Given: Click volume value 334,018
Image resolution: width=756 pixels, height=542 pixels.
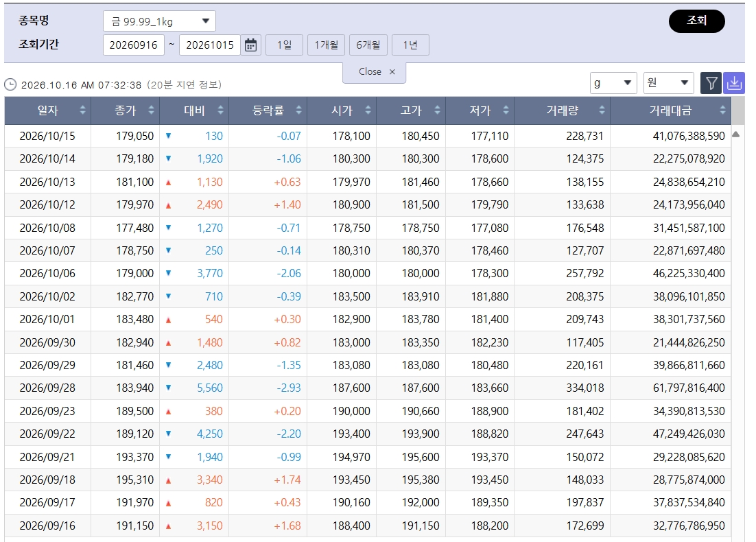Looking at the screenshot, I should coord(585,388).
